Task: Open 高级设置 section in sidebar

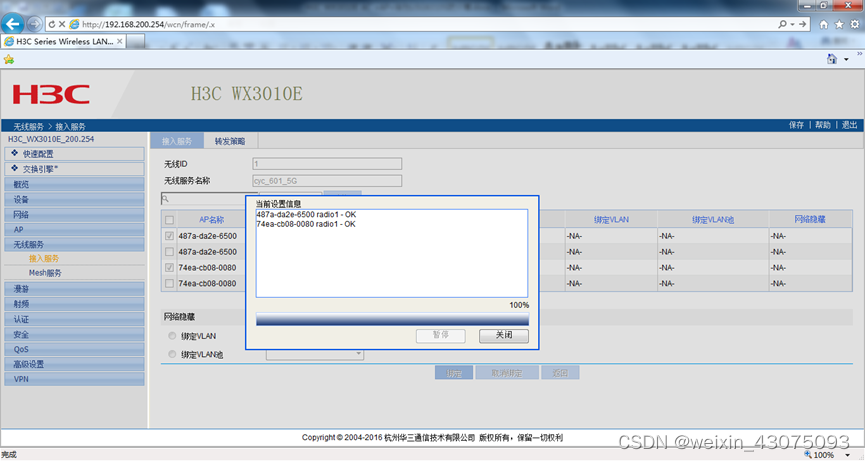Action: [x=74, y=364]
